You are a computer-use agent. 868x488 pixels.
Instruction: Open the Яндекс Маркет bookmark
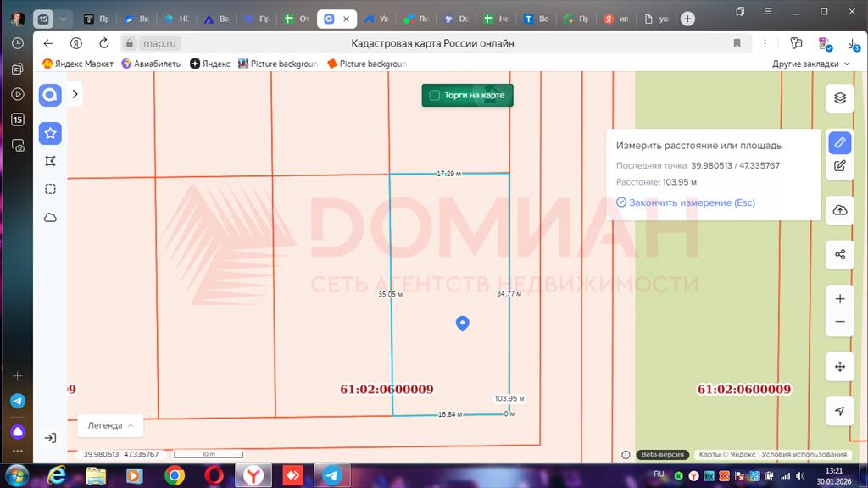[x=78, y=64]
